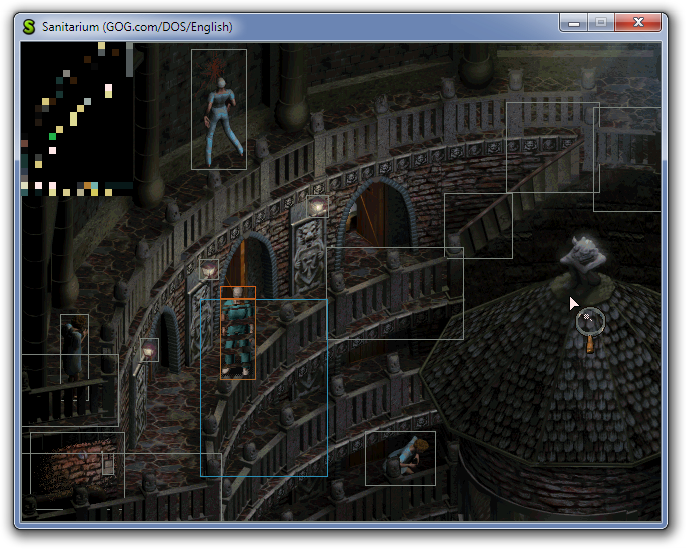This screenshot has width=686, height=549.
Task: Click the inmate in the blue gown by the left columns
Action: click(x=74, y=349)
